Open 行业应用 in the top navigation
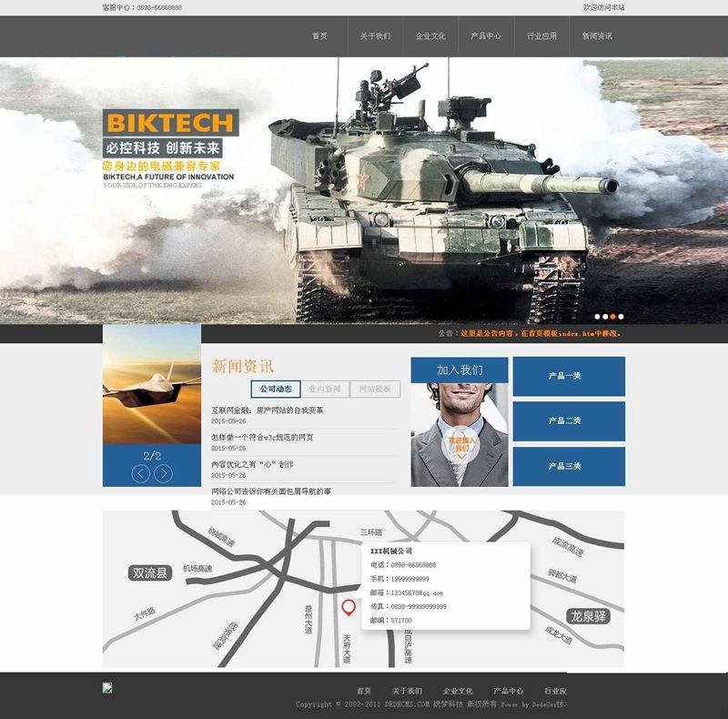728x719 pixels. (541, 35)
